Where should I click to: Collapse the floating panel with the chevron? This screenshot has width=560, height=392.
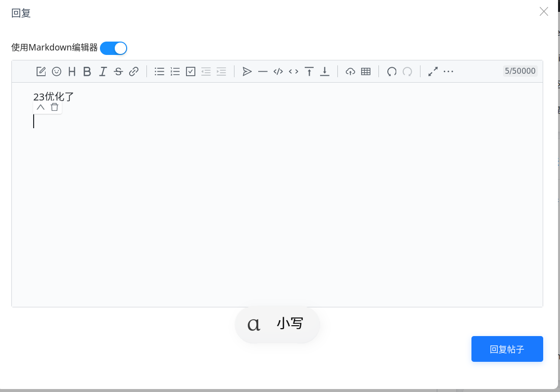click(41, 107)
